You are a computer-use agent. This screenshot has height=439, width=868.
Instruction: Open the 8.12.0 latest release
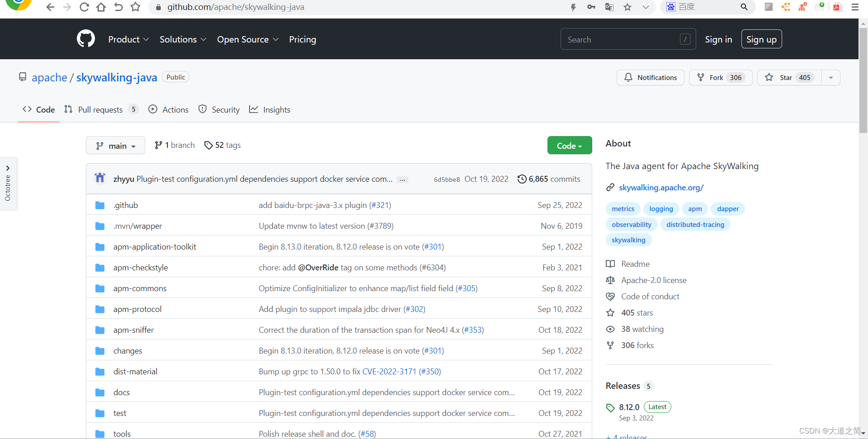tap(629, 407)
